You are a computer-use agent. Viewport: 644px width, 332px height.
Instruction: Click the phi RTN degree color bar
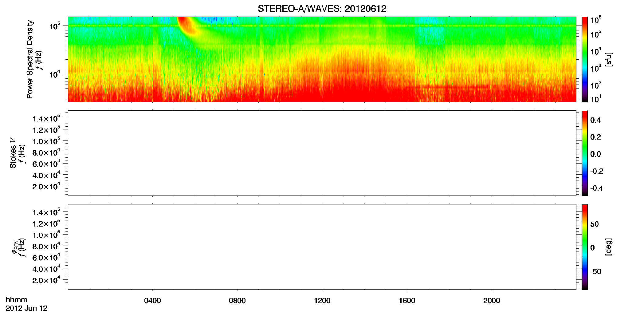[x=585, y=247]
